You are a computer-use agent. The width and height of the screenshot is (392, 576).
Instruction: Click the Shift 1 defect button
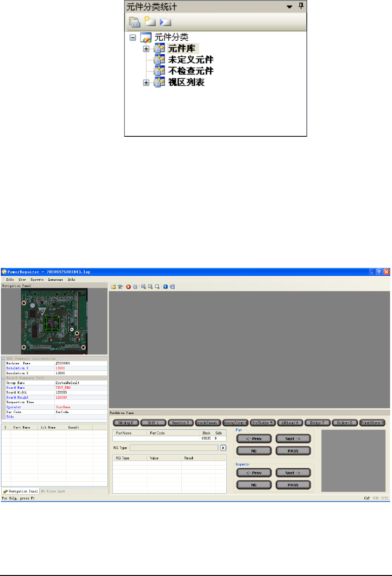click(x=153, y=422)
